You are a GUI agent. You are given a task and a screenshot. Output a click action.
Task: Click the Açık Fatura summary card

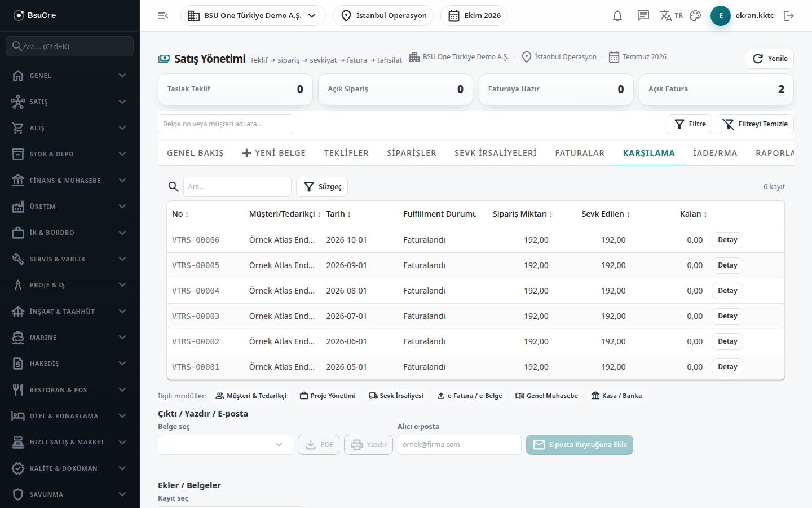tap(716, 89)
